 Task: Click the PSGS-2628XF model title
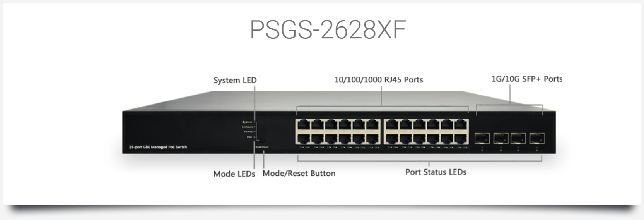tap(328, 29)
